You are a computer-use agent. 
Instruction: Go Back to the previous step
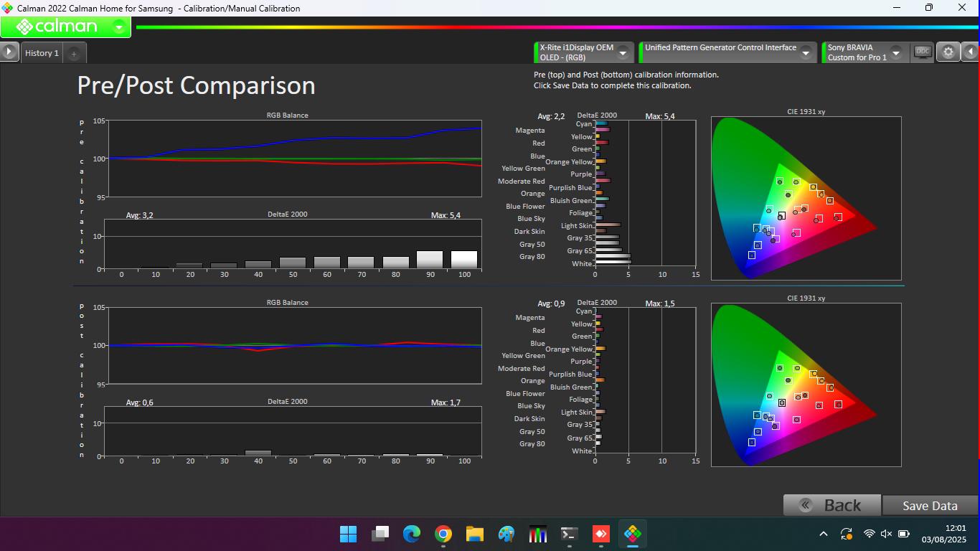click(x=832, y=505)
